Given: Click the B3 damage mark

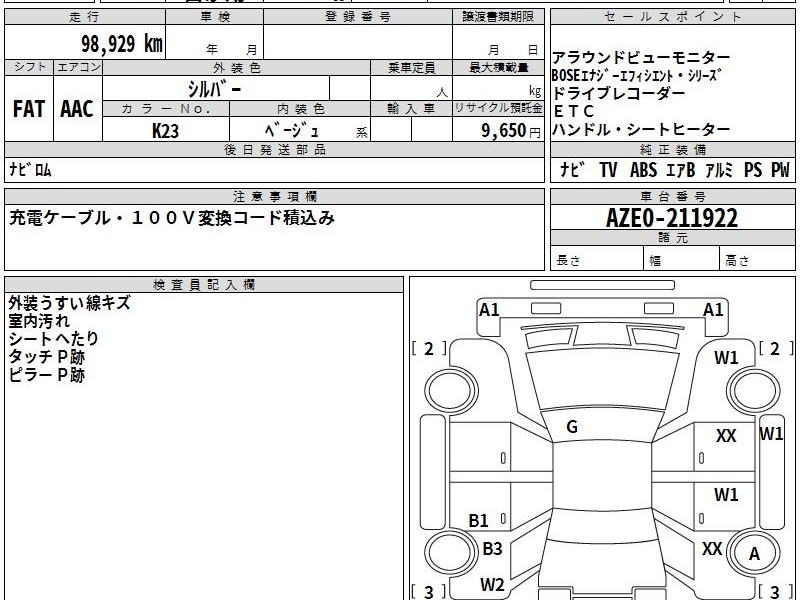Looking at the screenshot, I should [x=492, y=548].
